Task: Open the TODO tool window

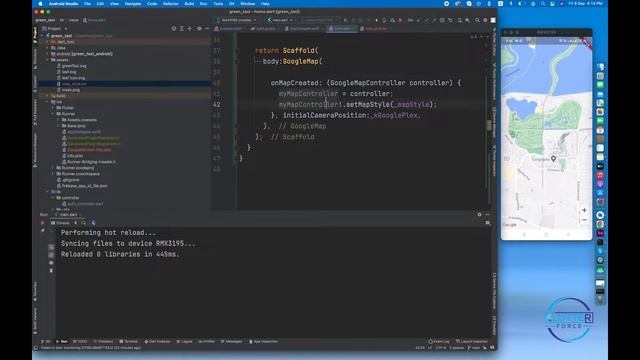Action: click(x=80, y=342)
